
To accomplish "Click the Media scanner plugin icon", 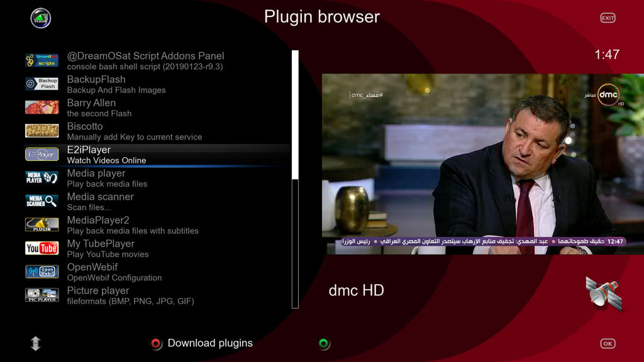I will pos(42,201).
